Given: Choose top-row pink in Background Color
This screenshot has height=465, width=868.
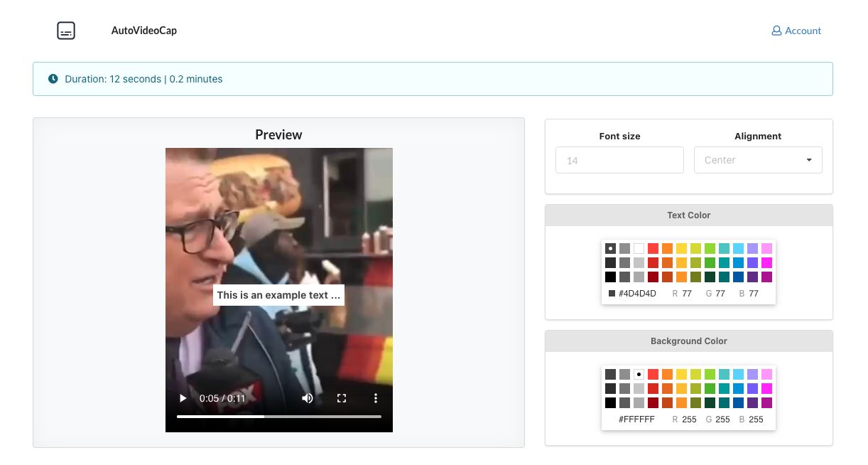Looking at the screenshot, I should tap(766, 374).
